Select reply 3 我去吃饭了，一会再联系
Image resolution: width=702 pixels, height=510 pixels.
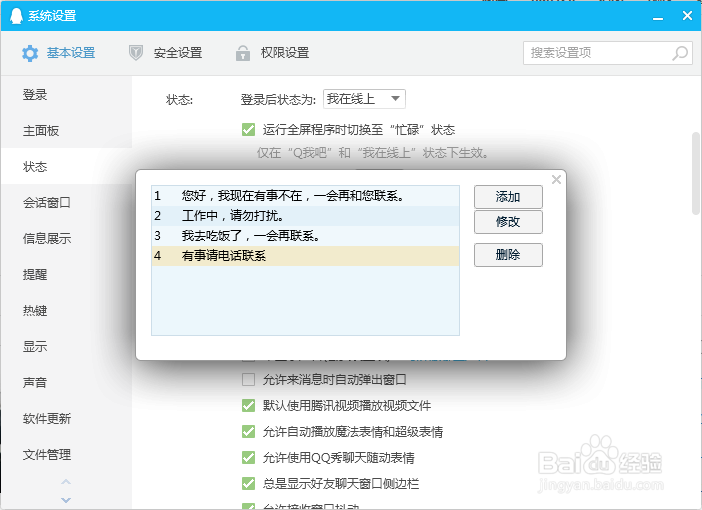click(x=305, y=236)
